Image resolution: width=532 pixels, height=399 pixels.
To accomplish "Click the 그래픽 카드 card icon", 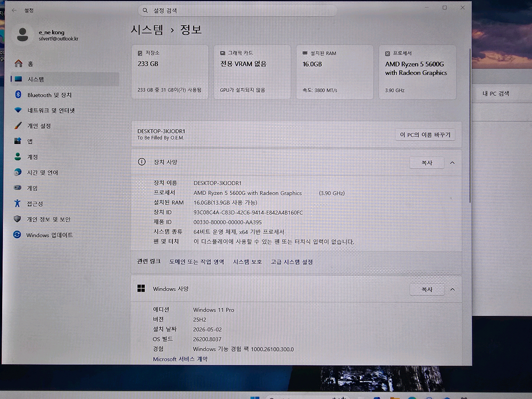I will [x=222, y=53].
